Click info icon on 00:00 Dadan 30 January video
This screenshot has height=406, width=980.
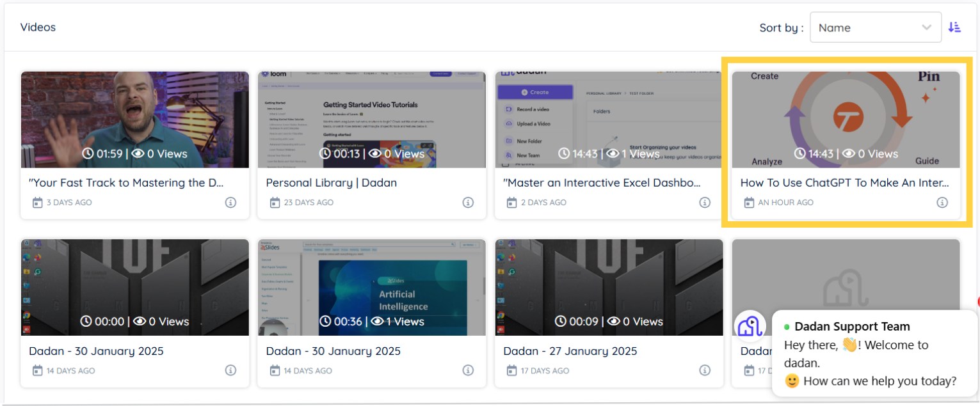(x=230, y=371)
